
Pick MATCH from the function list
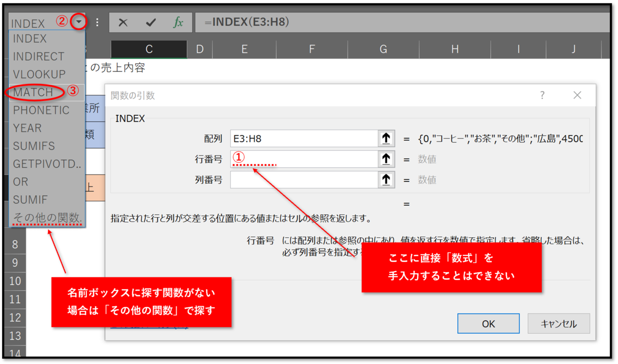tap(47, 92)
